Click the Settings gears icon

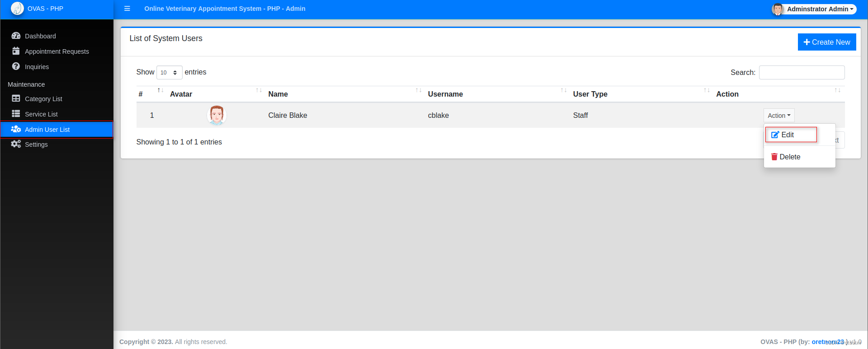(16, 144)
